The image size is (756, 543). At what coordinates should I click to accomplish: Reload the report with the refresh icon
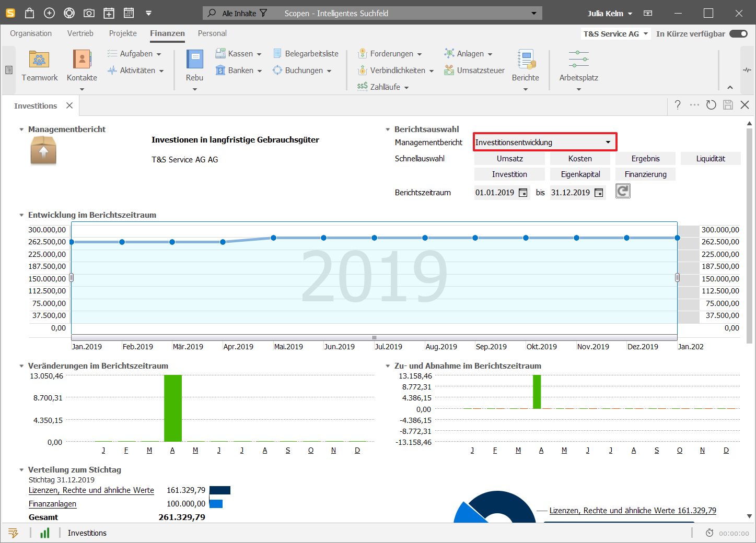pos(711,105)
